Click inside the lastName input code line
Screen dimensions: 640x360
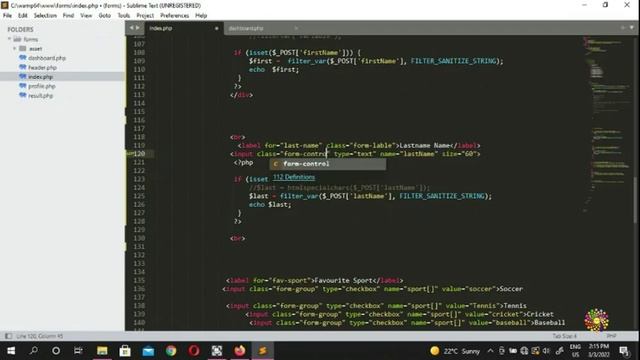pos(355,154)
